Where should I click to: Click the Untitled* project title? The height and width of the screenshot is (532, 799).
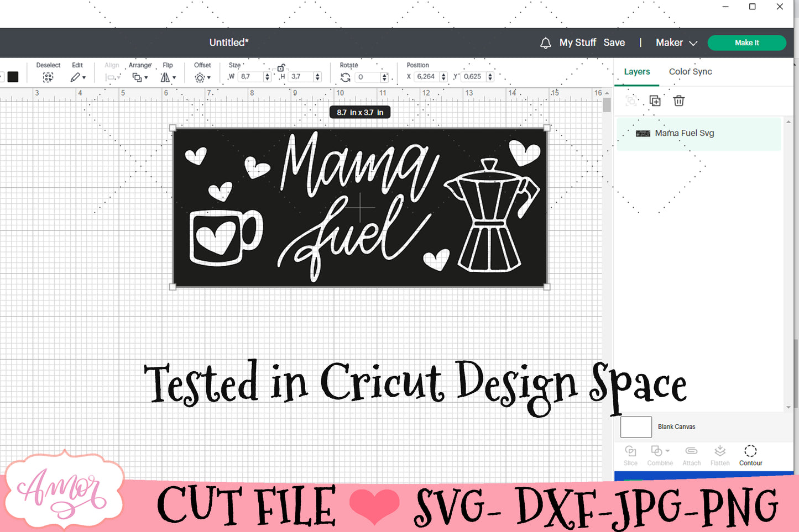(229, 43)
